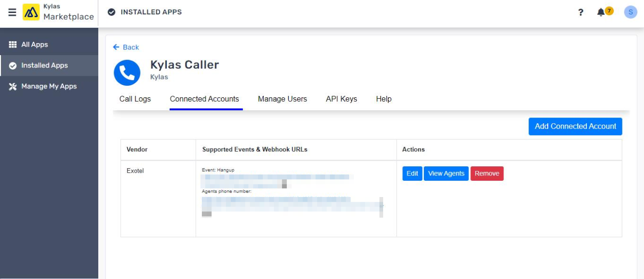Viewport: 644px width, 279px height.
Task: Click the 'Agents phone number:' label
Action: click(x=226, y=192)
